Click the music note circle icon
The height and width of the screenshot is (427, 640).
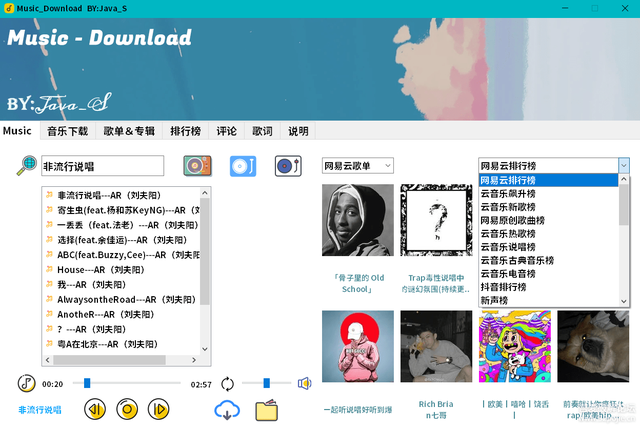[27, 383]
